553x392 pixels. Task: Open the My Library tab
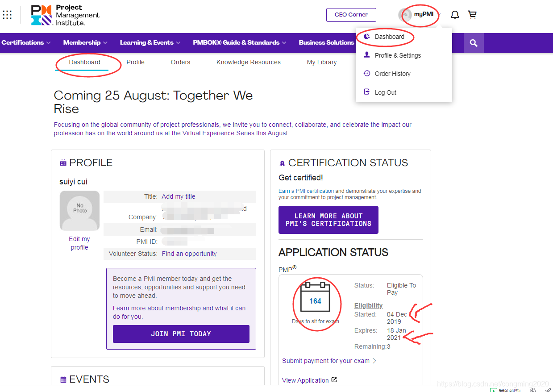coord(322,63)
